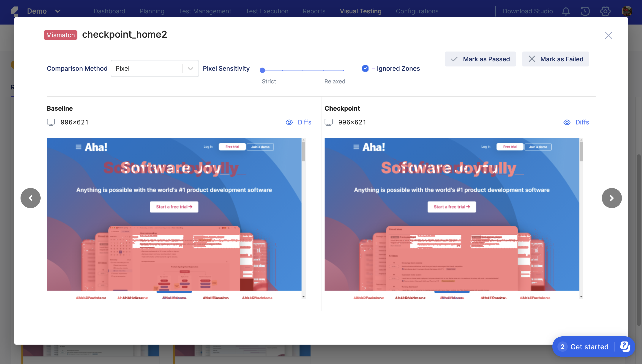
Task: Click the Mismatch status badge
Action: pyautogui.click(x=60, y=35)
